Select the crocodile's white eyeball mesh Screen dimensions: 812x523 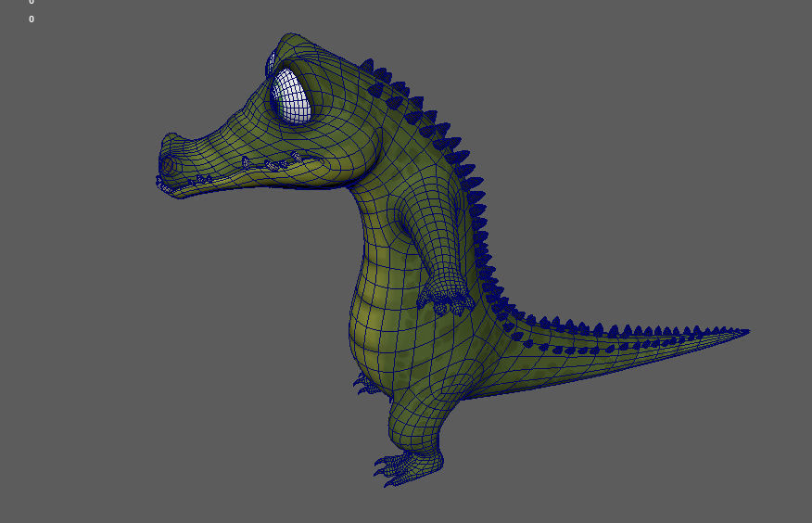290,96
